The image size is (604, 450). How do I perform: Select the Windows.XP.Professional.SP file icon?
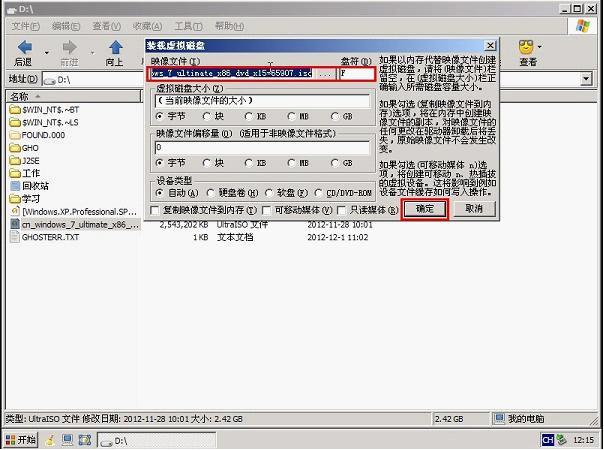click(15, 212)
